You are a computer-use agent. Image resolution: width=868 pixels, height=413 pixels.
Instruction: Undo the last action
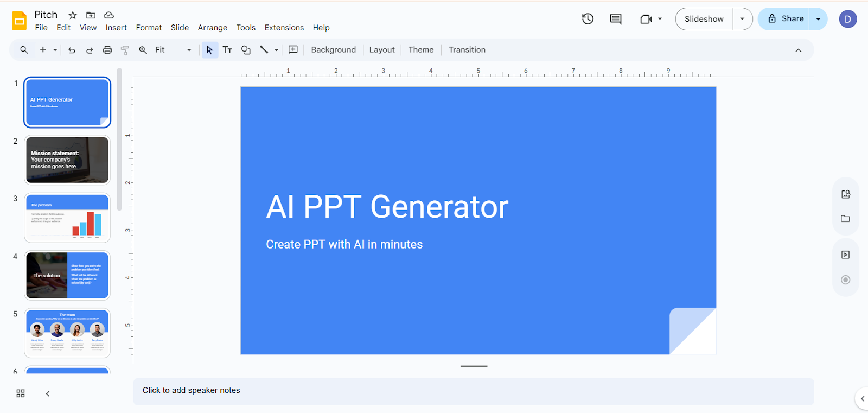pyautogui.click(x=72, y=50)
